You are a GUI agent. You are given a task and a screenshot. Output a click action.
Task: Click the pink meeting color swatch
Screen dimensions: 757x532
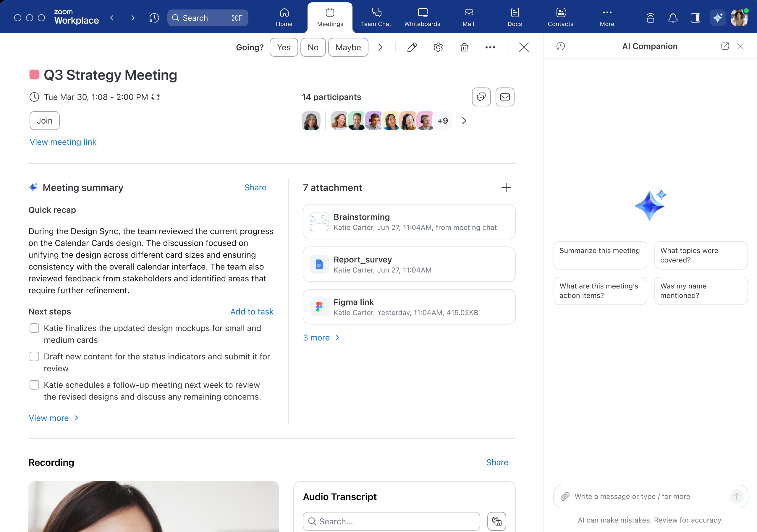click(34, 74)
